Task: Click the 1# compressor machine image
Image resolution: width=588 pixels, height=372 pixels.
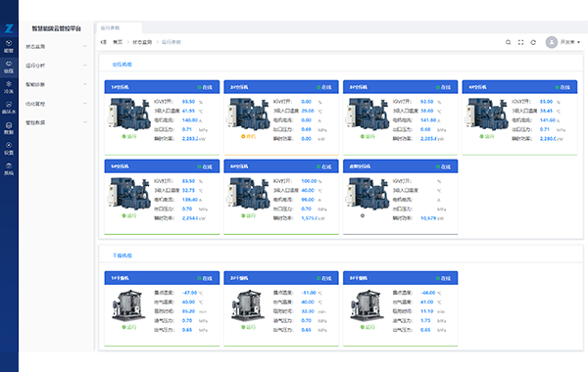Action: pos(129,115)
